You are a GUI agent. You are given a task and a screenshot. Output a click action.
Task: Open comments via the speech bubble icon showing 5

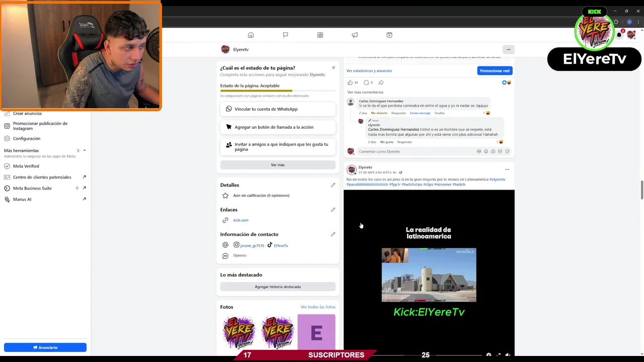(366, 82)
